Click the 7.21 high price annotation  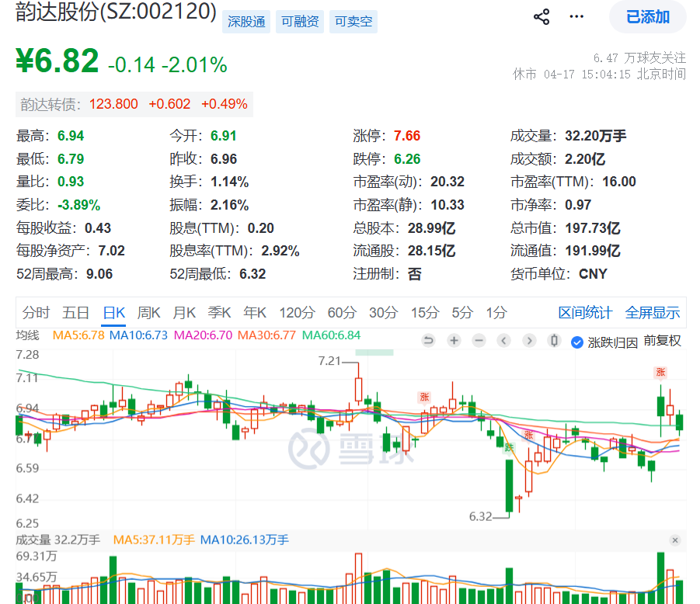pos(329,361)
